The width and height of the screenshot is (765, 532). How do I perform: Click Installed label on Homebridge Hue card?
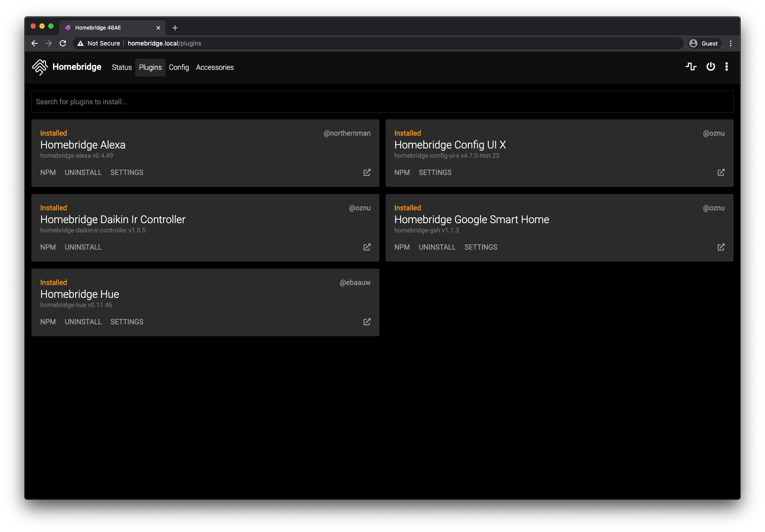click(x=54, y=282)
